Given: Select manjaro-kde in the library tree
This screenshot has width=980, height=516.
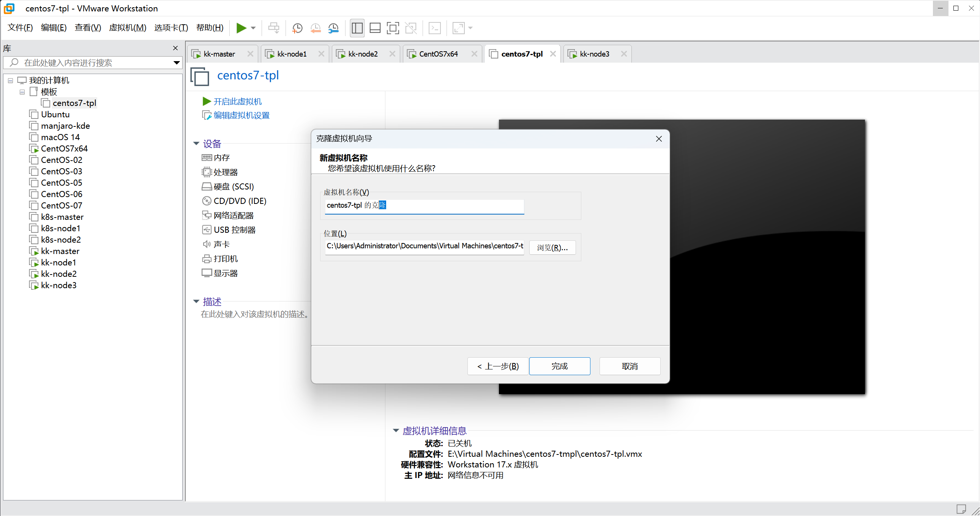Looking at the screenshot, I should pos(65,126).
